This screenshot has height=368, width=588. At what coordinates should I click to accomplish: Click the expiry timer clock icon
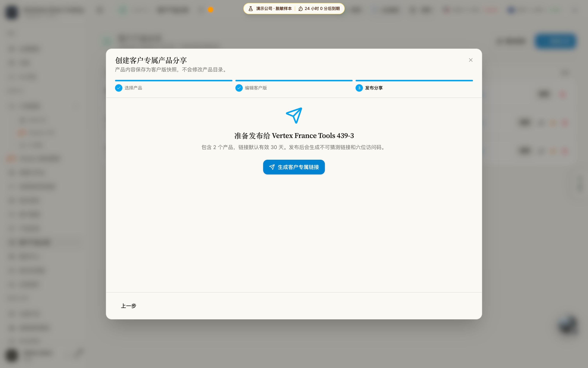(301, 8)
